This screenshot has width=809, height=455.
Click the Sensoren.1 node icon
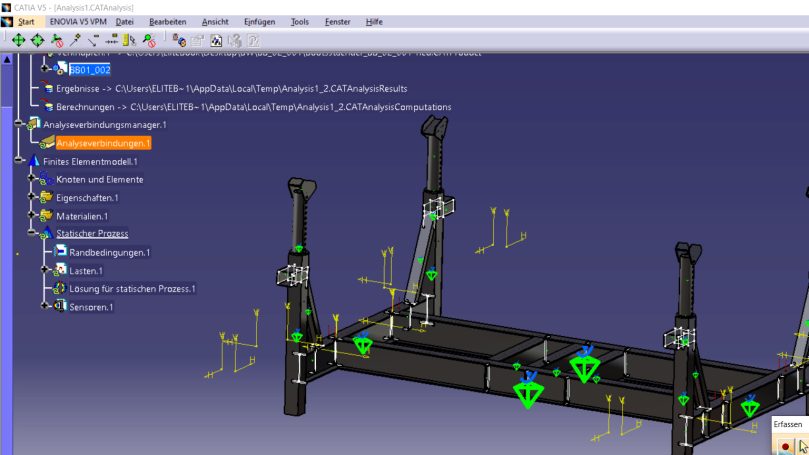(x=59, y=306)
